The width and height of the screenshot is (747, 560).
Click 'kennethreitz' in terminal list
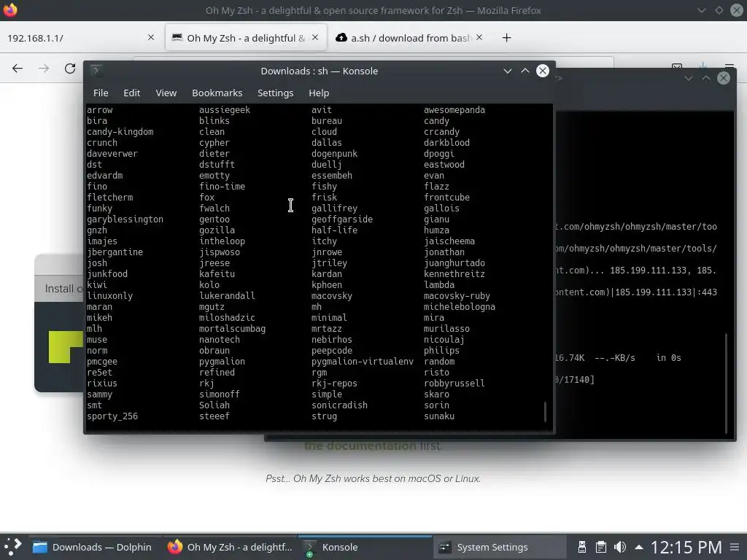pyautogui.click(x=454, y=274)
